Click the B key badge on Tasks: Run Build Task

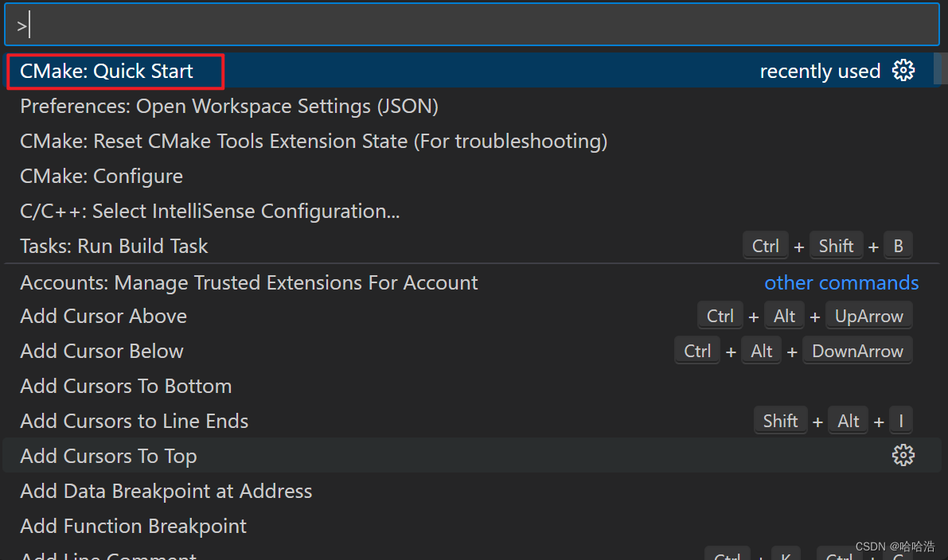[x=898, y=245]
